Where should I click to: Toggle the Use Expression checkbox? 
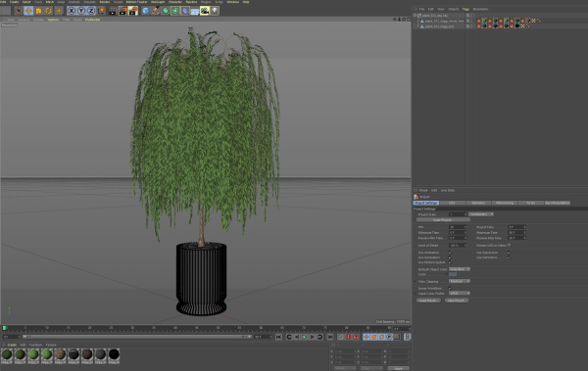pos(509,253)
